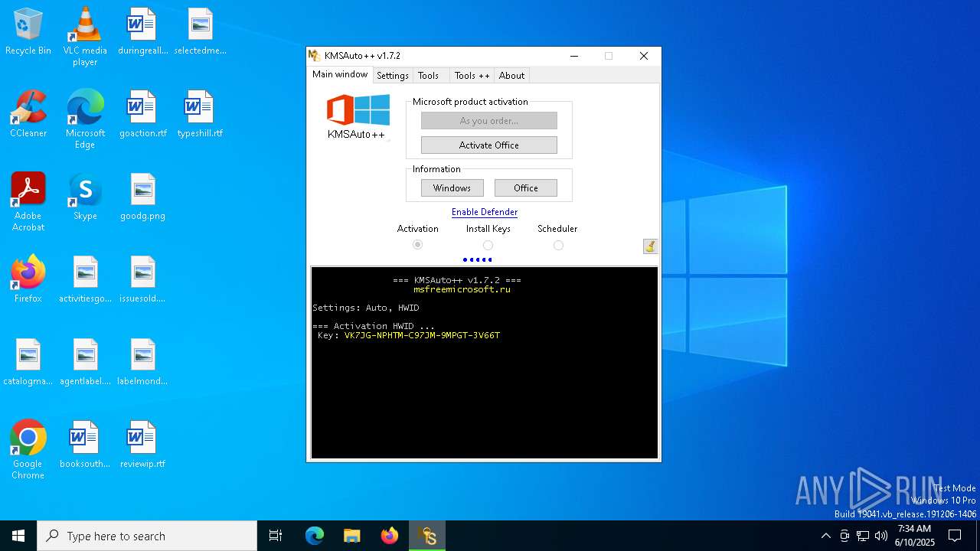
Task: Click the product key text in log
Action: click(x=422, y=335)
